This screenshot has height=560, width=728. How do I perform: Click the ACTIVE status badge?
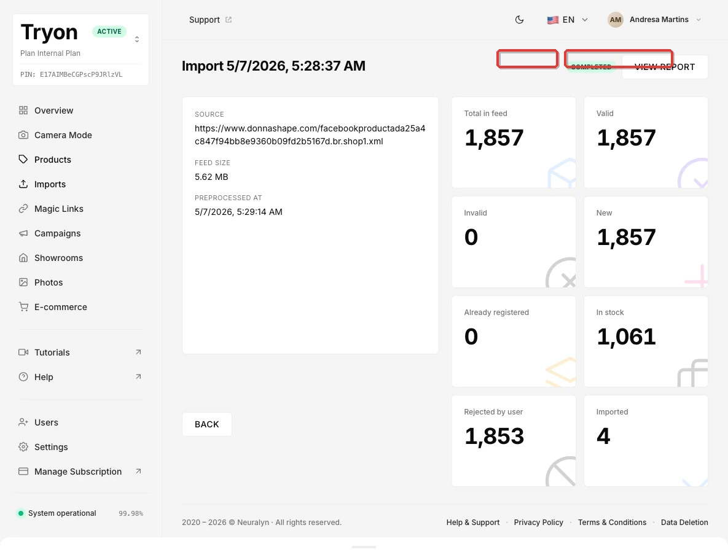click(x=109, y=31)
